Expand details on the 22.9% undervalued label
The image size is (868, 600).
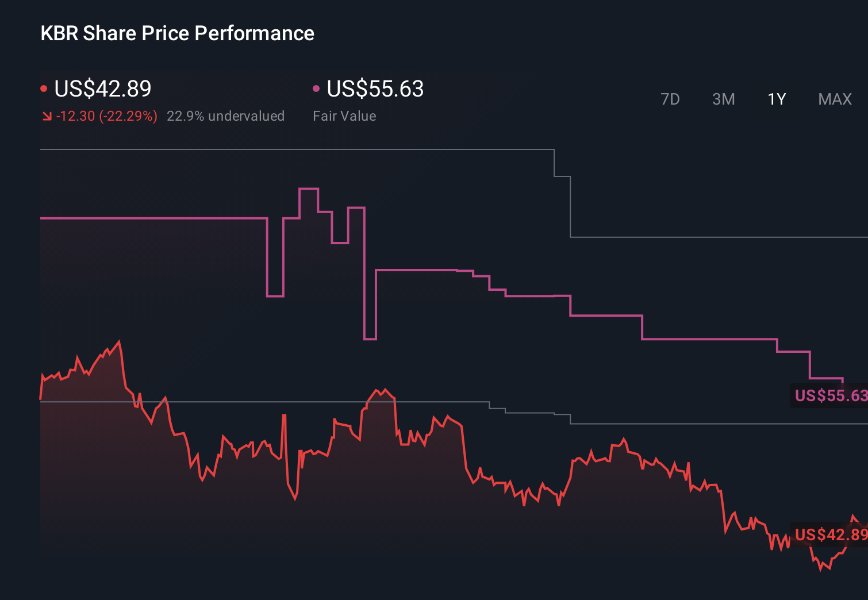226,116
